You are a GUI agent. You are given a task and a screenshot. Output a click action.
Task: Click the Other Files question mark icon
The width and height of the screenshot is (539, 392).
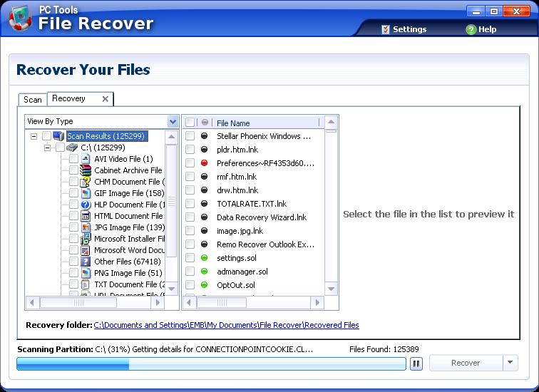(x=86, y=262)
